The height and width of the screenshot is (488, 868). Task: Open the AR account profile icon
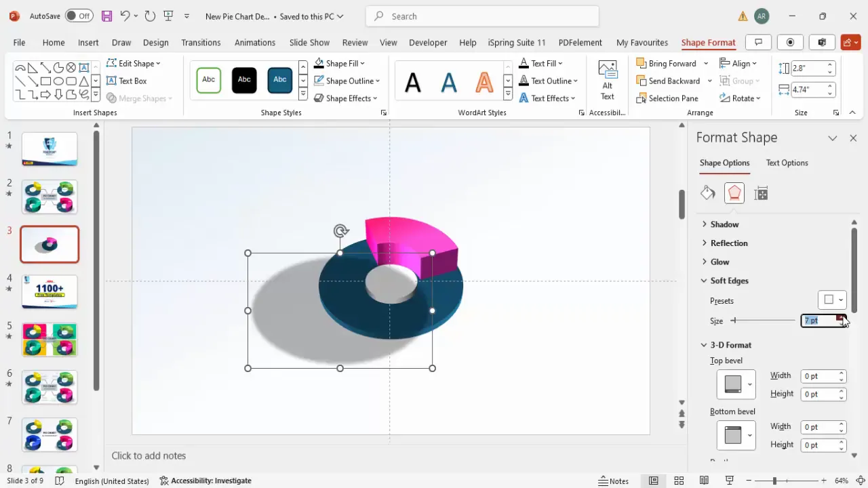point(762,16)
